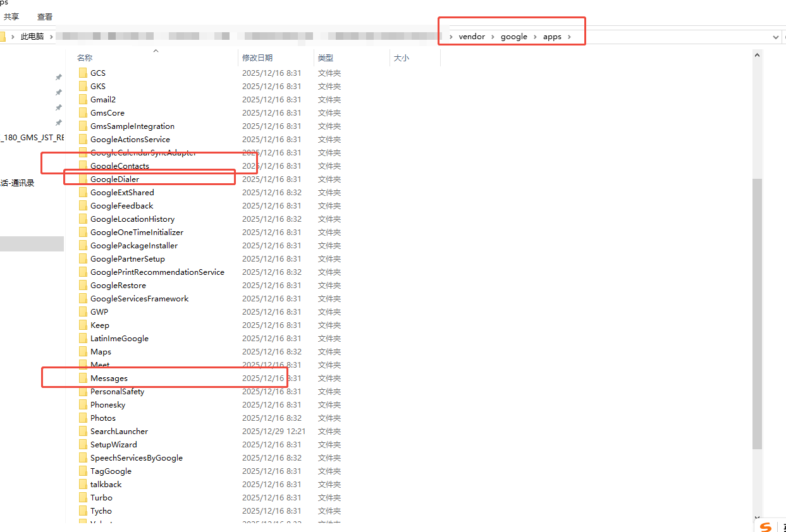The width and height of the screenshot is (786, 532).
Task: Sort by 名称 column header
Action: [x=85, y=57]
